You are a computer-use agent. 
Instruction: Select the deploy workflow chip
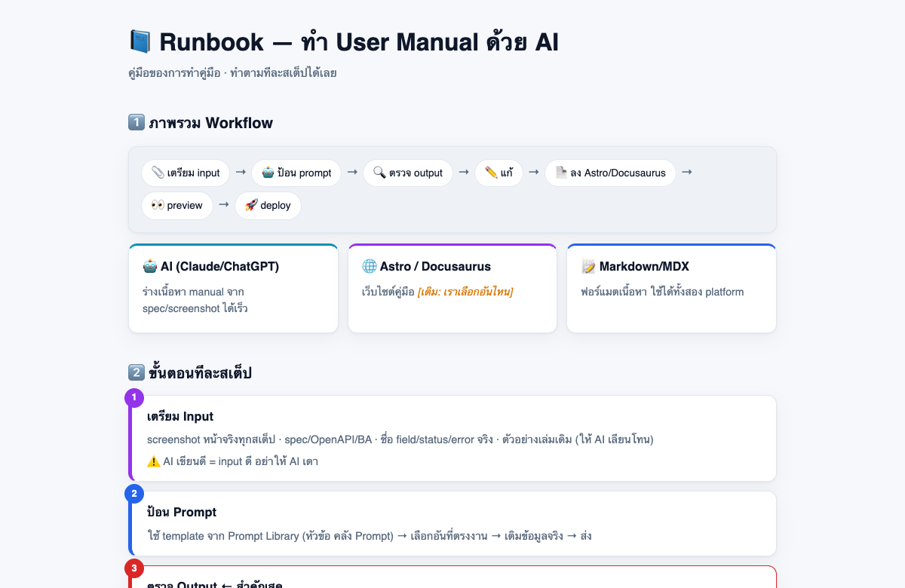[x=268, y=205]
